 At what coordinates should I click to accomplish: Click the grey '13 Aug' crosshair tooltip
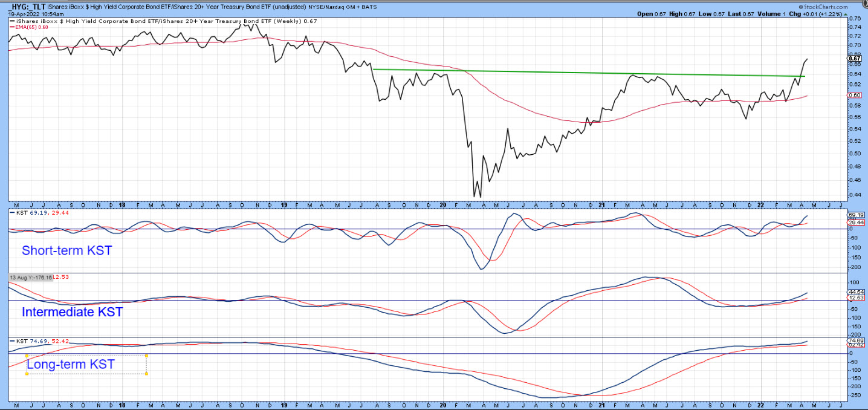pos(30,277)
